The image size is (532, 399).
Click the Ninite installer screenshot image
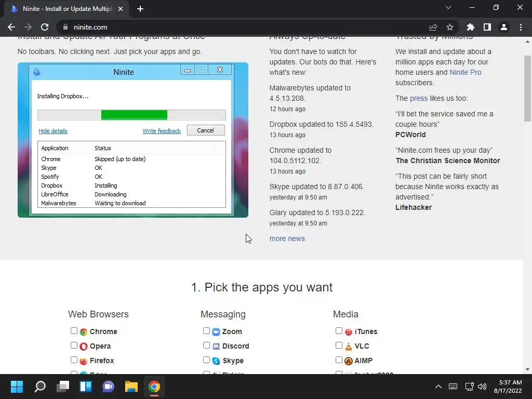tap(133, 140)
